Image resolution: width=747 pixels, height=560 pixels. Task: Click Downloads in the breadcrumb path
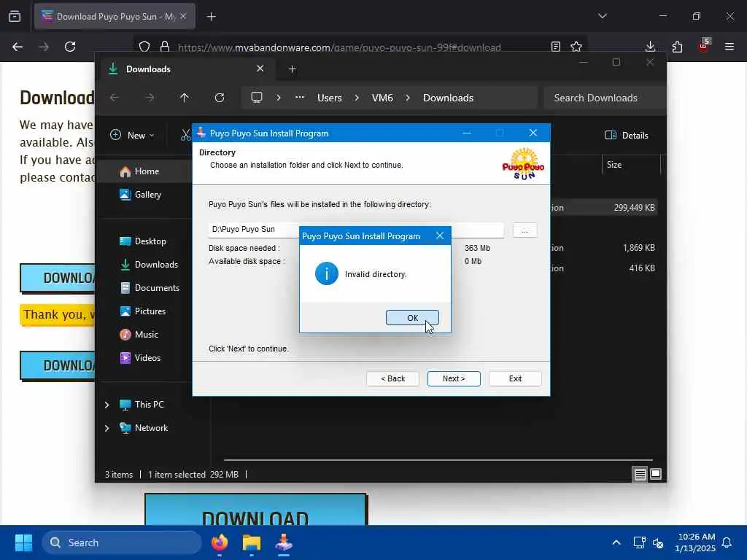(449, 98)
